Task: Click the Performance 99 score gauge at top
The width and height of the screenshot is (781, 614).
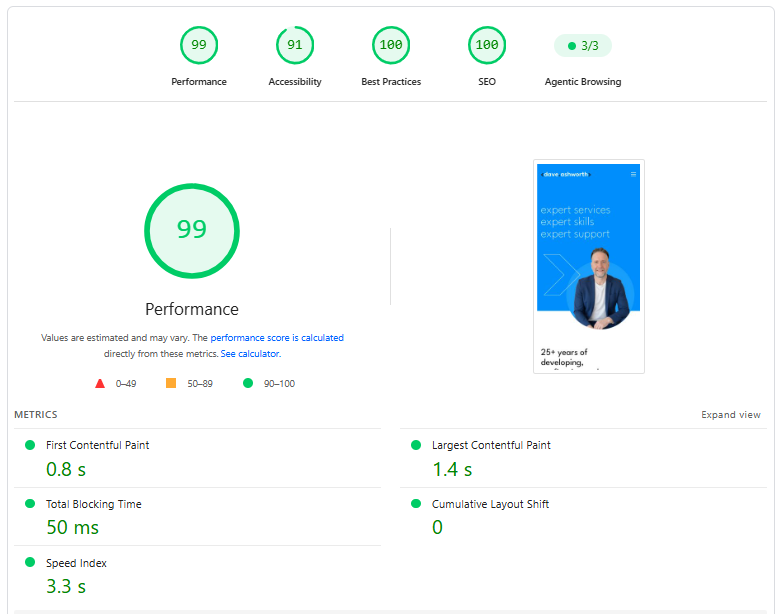Action: point(199,45)
